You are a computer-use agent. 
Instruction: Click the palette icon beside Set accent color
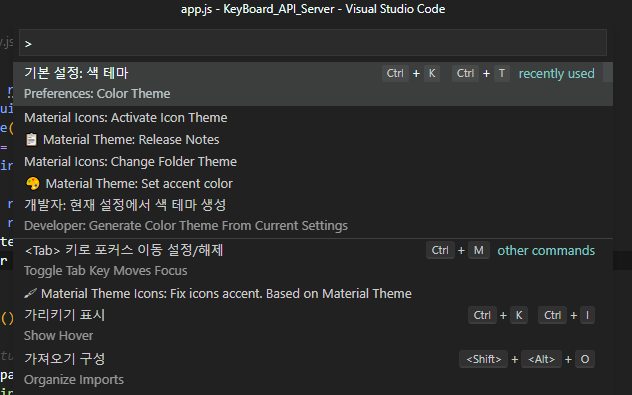pos(33,183)
